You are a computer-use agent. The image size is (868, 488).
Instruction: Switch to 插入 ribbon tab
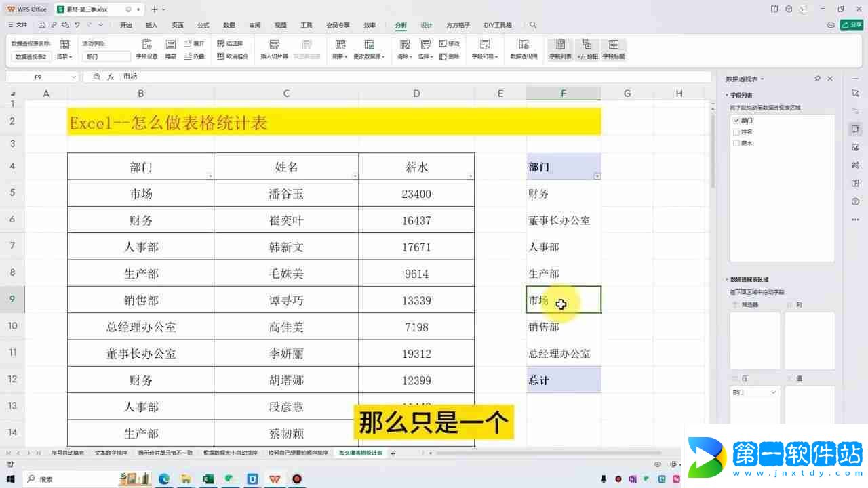coord(152,25)
